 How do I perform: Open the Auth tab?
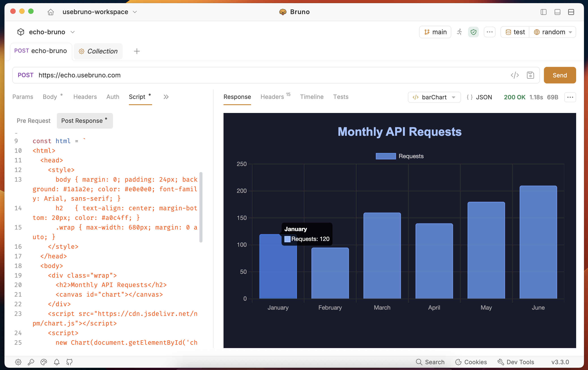(x=113, y=97)
